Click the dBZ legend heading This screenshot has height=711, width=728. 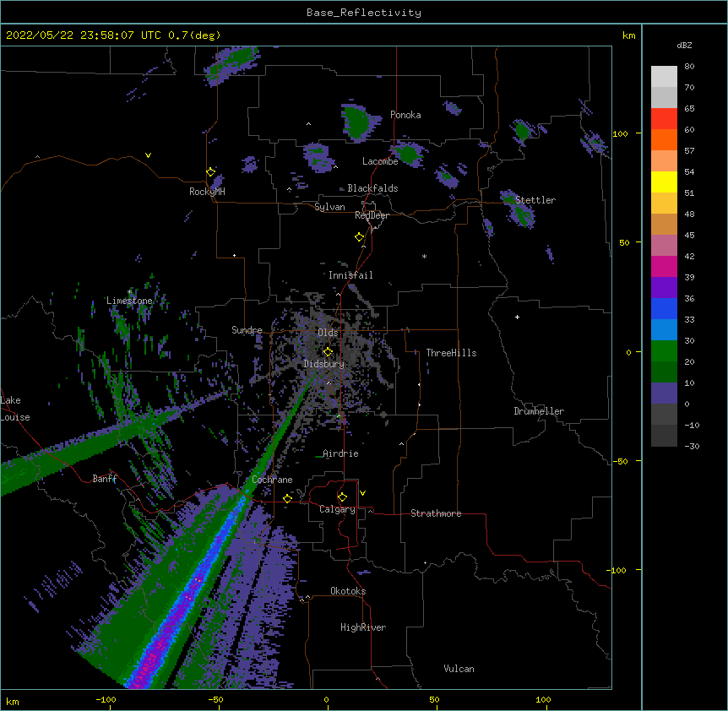coord(684,45)
